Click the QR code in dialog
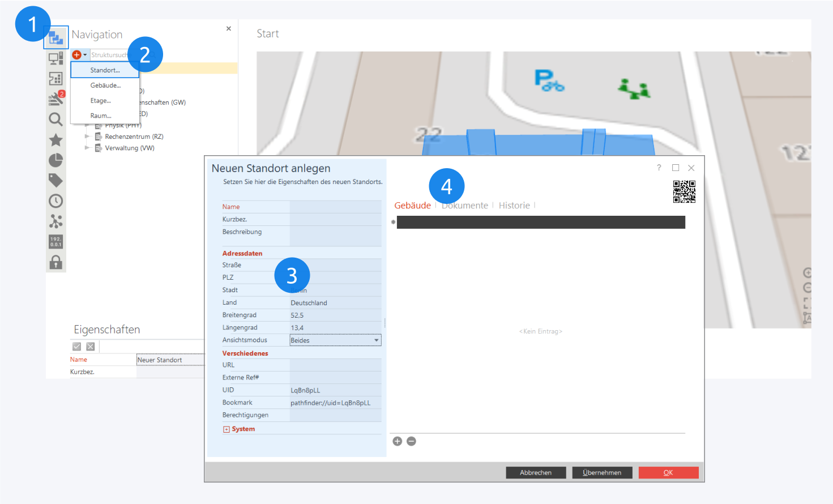Image resolution: width=833 pixels, height=504 pixels. tap(684, 191)
